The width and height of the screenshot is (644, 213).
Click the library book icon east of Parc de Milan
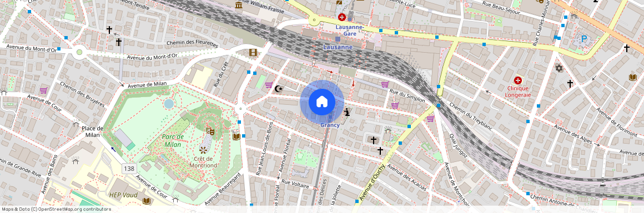pos(236,136)
